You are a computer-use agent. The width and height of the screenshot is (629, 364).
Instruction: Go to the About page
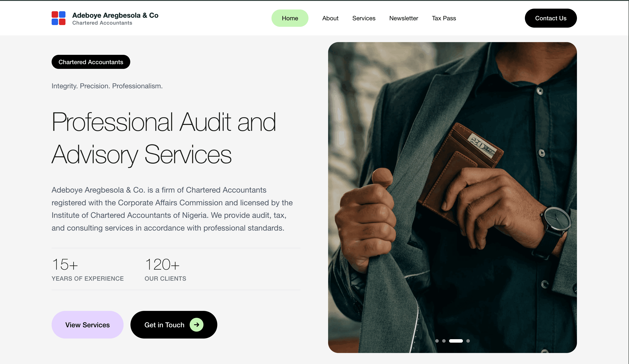click(330, 18)
